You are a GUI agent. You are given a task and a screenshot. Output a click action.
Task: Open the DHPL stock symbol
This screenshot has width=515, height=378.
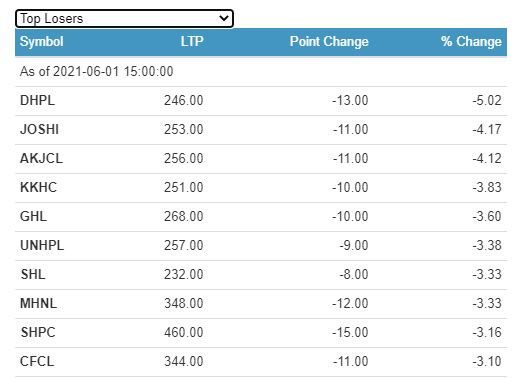point(37,100)
